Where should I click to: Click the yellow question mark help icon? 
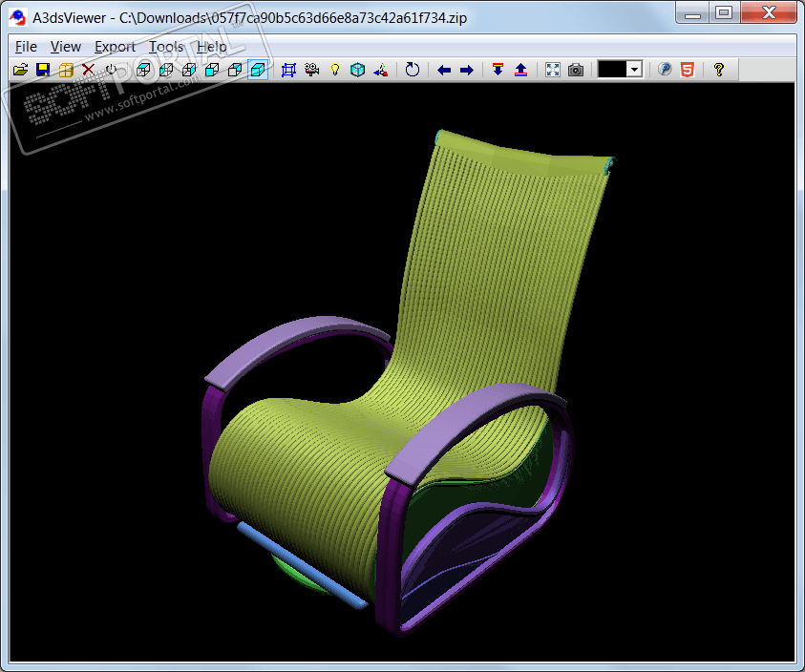(x=719, y=70)
